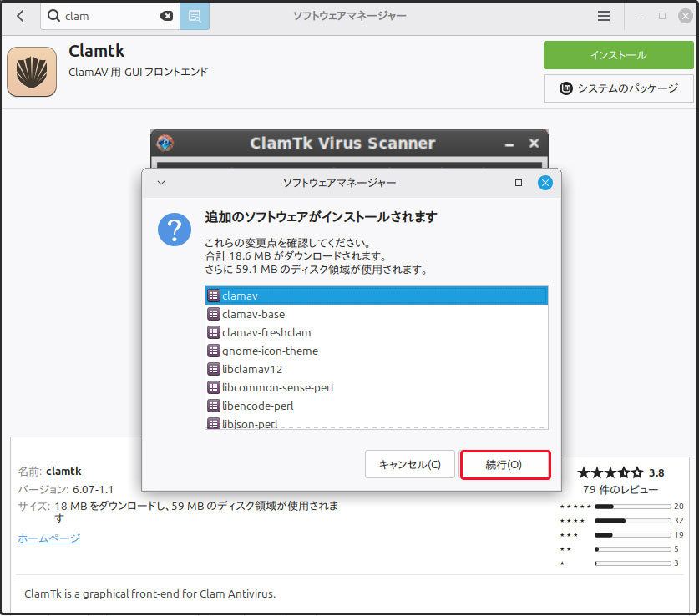The height and width of the screenshot is (616, 699).
Task: Click the main window close button
Action: coord(685,16)
